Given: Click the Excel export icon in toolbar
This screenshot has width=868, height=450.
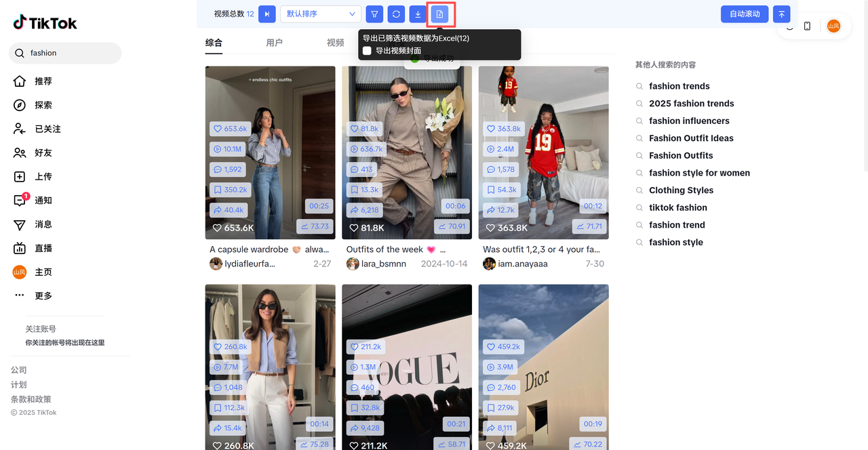Looking at the screenshot, I should pos(439,14).
